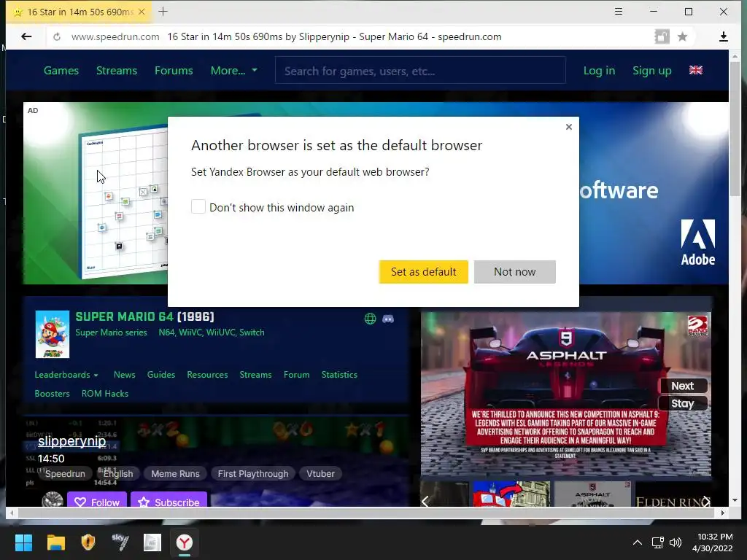Open the Resources tab
Viewport: 747px width, 560px height.
pyautogui.click(x=207, y=375)
